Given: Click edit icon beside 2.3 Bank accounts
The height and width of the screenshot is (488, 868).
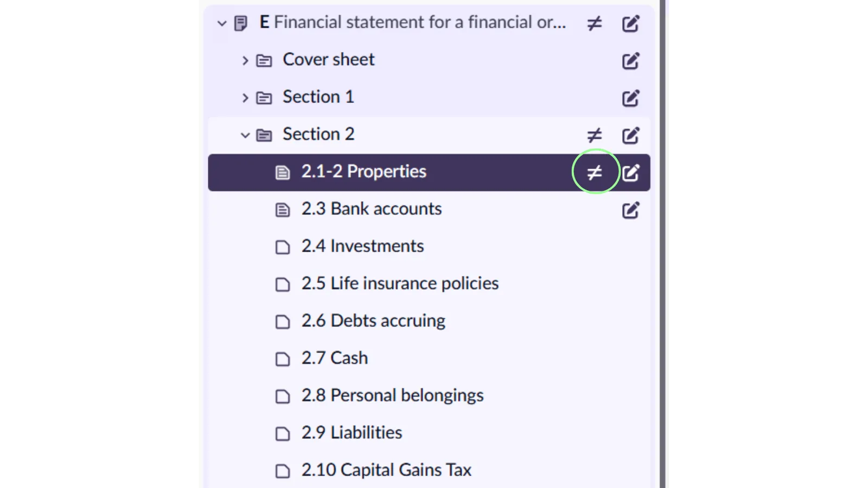Looking at the screenshot, I should pyautogui.click(x=630, y=210).
